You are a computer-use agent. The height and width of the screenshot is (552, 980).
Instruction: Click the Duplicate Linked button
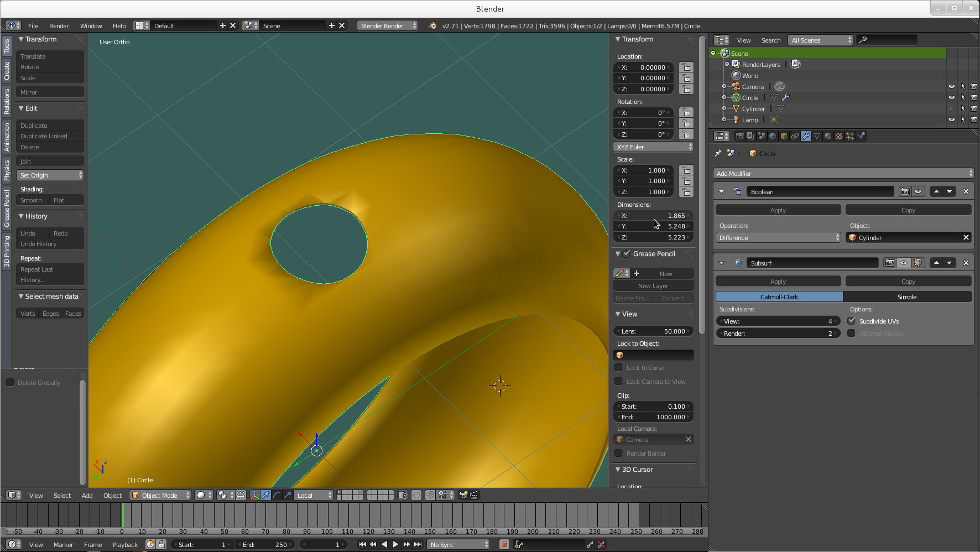[50, 136]
